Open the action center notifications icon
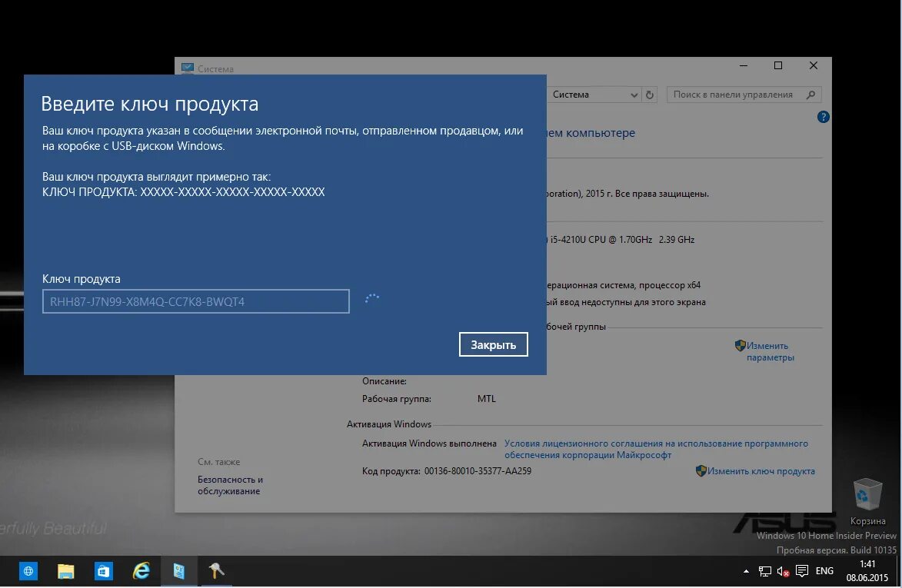 (x=801, y=571)
